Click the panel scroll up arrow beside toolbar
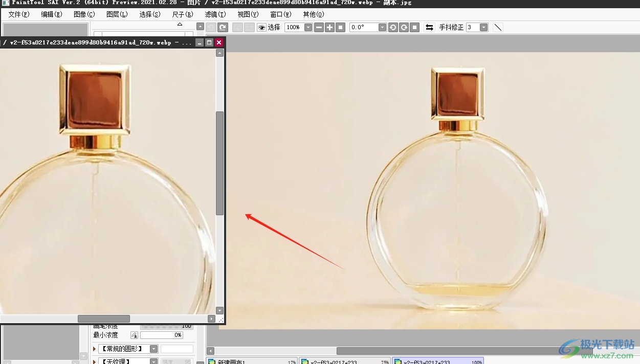This screenshot has width=640, height=364. (x=200, y=27)
